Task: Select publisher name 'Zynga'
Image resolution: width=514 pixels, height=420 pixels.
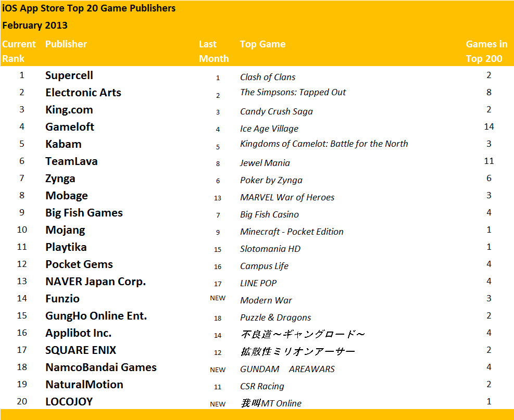Action: (x=60, y=179)
